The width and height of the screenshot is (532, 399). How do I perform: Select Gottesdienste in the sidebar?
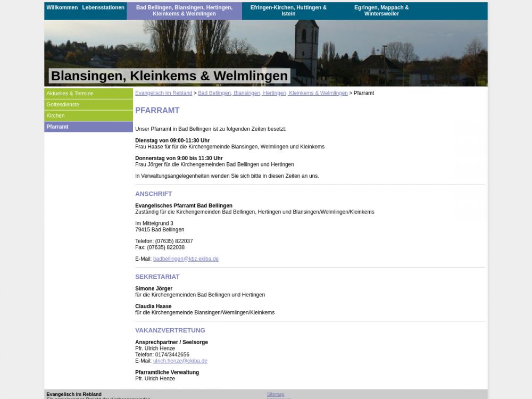[x=63, y=105]
